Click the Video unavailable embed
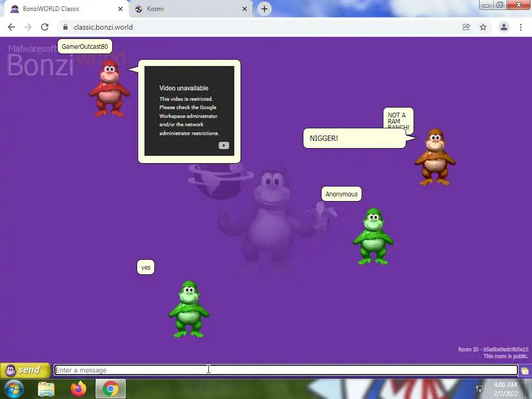 [189, 111]
